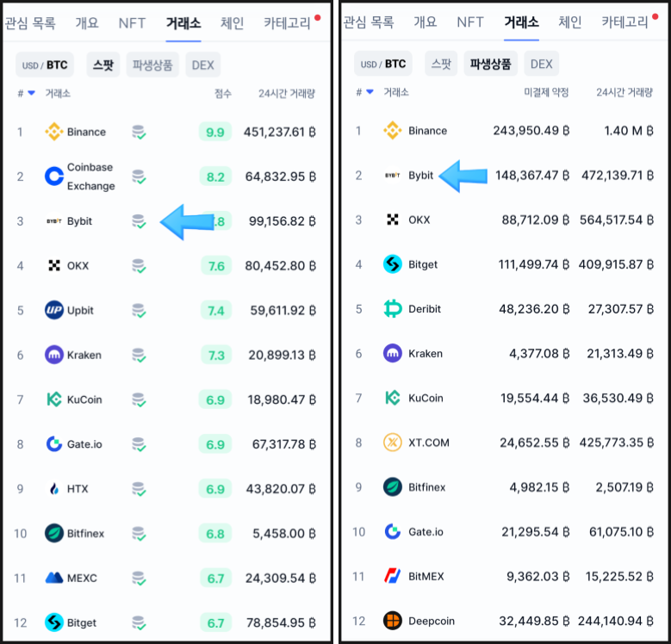Sort by 24시간 거래량 in right panel

(624, 92)
